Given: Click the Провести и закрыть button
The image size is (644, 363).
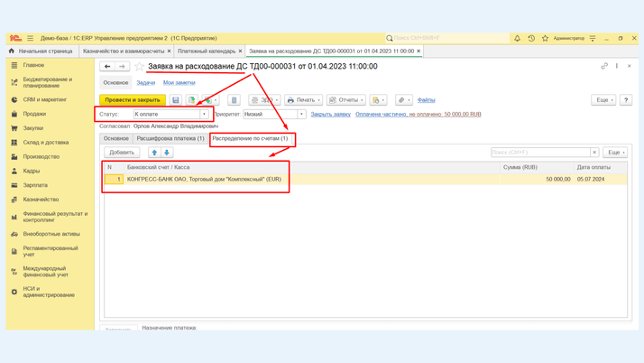Looking at the screenshot, I should pyautogui.click(x=133, y=100).
